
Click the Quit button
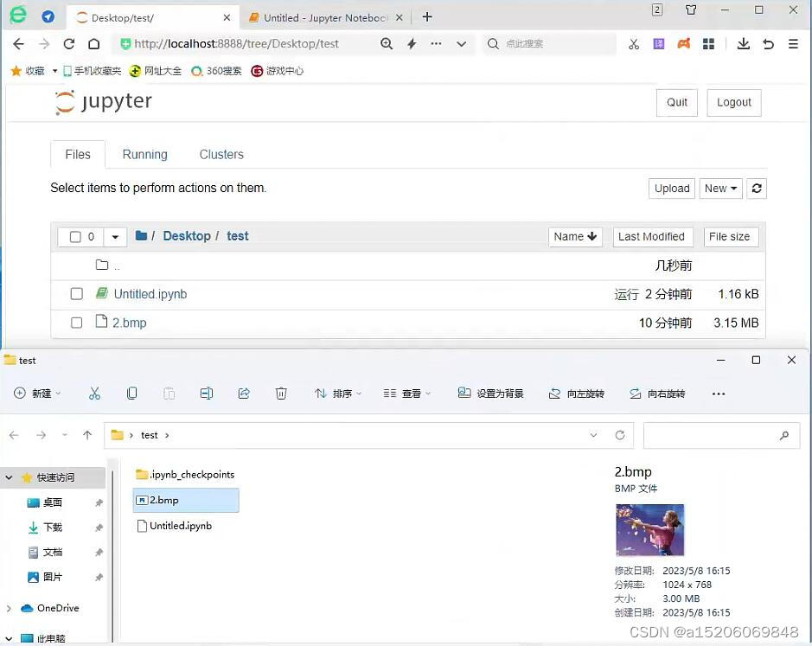tap(677, 103)
